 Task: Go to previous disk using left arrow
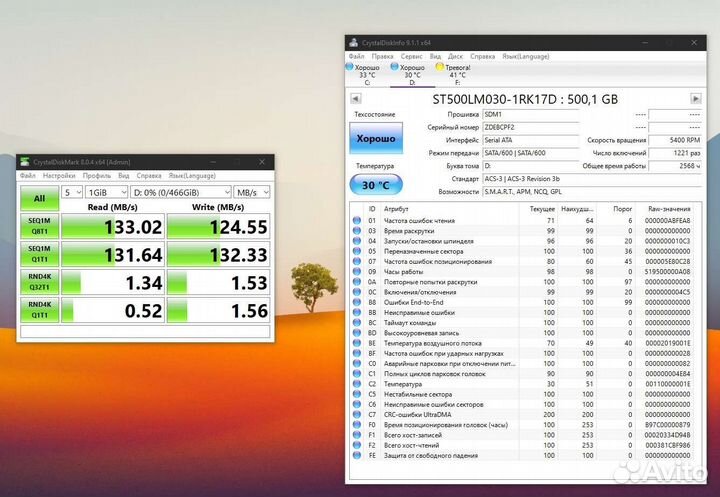(355, 100)
